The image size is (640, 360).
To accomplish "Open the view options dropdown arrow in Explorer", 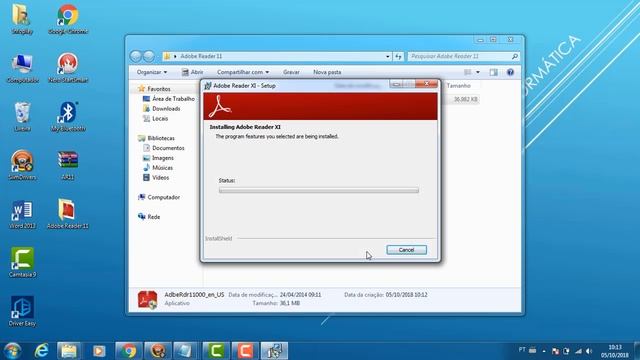I will coord(478,72).
